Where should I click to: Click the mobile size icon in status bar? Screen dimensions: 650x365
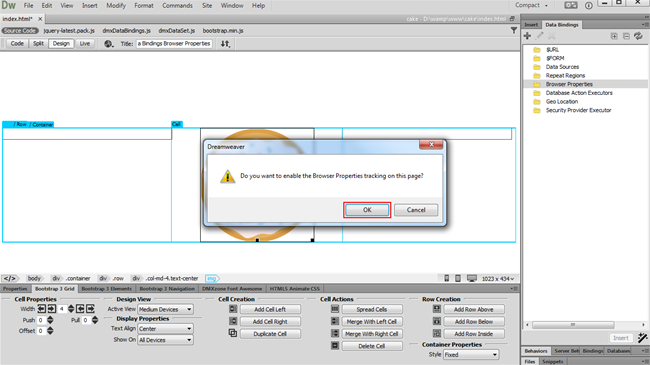(x=447, y=278)
